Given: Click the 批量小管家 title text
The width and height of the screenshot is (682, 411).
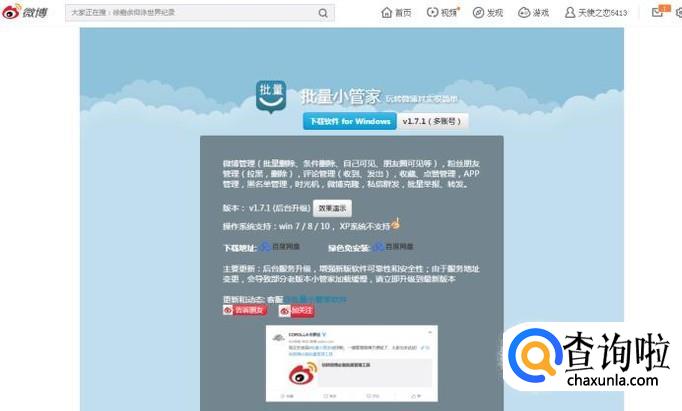Looking at the screenshot, I should coord(340,97).
